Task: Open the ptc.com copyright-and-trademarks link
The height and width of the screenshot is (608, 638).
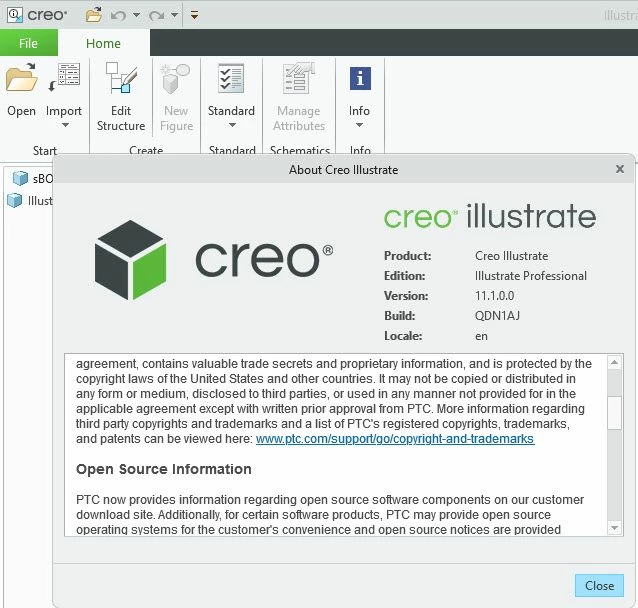Action: tap(395, 439)
